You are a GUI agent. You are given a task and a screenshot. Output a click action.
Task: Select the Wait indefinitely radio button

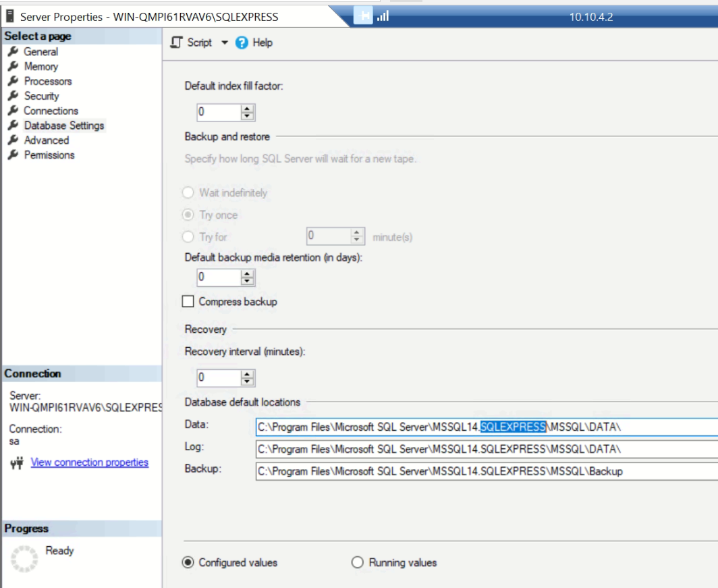tap(188, 192)
